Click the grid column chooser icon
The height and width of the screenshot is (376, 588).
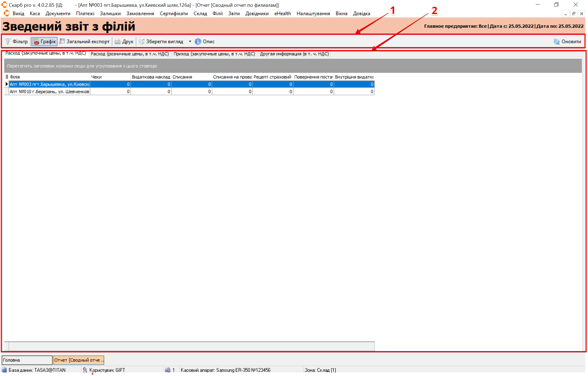[7, 77]
